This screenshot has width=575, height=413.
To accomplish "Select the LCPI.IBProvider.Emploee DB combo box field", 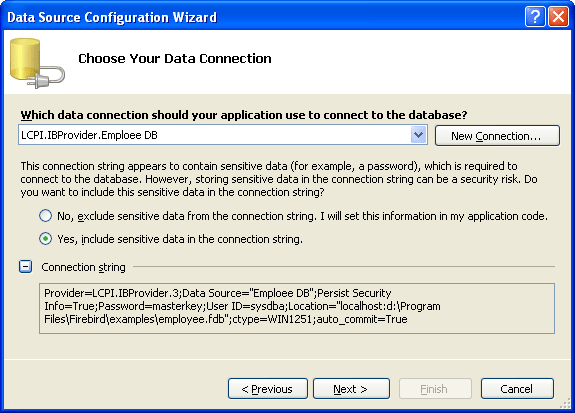I will [x=223, y=135].
